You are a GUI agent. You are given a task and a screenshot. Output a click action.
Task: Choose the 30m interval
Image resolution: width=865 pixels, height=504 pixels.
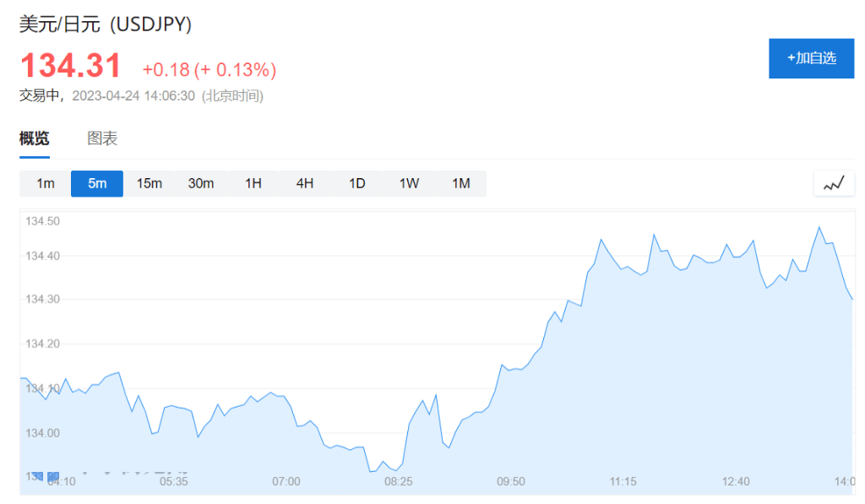point(201,184)
